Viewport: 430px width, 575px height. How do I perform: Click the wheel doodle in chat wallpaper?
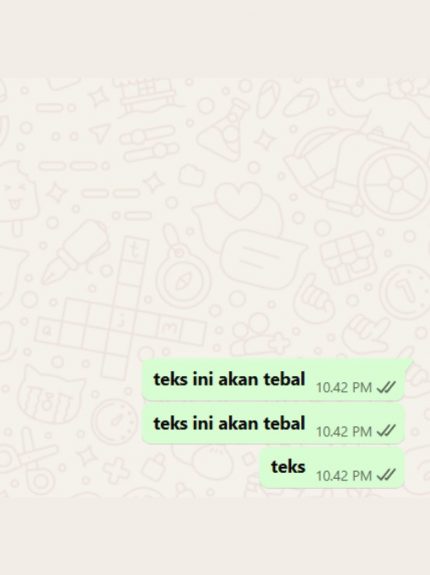(x=395, y=183)
